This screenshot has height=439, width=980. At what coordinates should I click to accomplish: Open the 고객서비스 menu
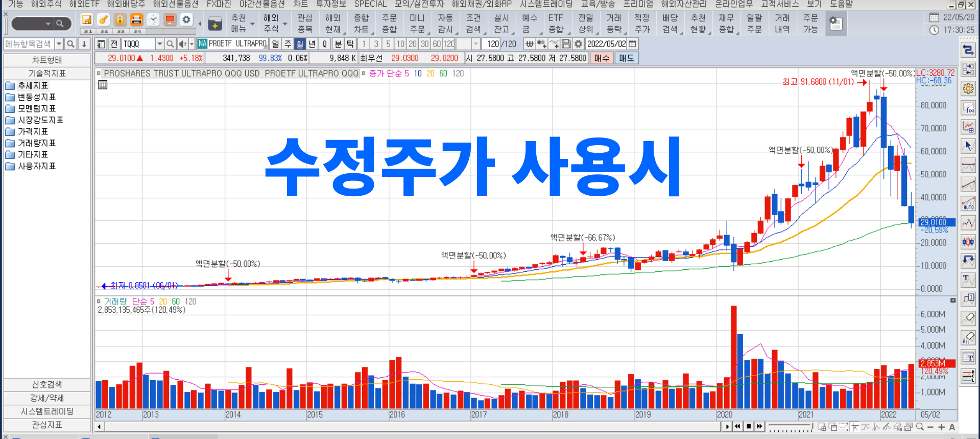(779, 4)
